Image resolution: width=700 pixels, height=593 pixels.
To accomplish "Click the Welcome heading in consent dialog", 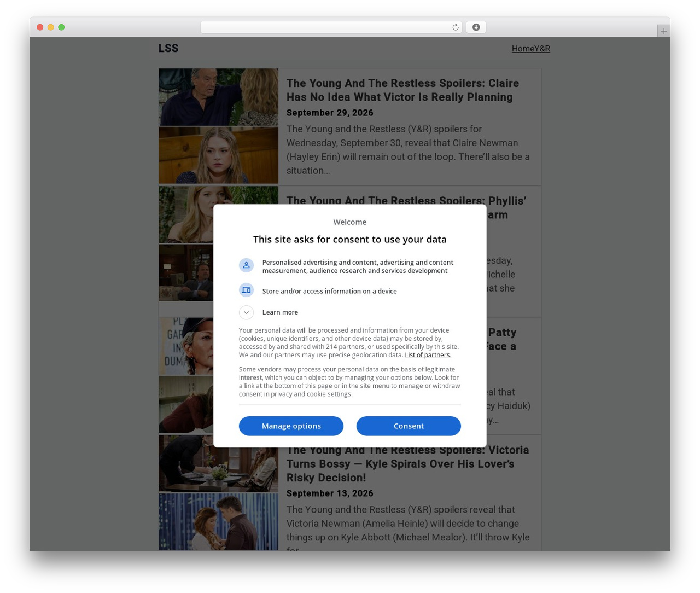I will click(x=350, y=222).
